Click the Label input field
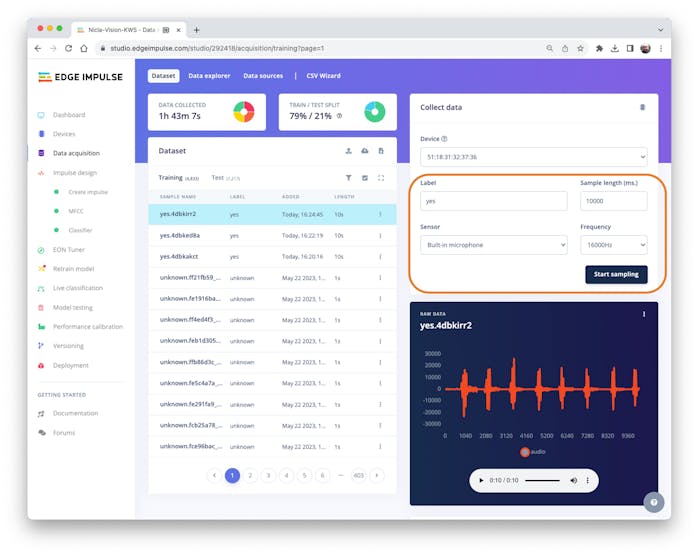The width and height of the screenshot is (699, 555). [x=493, y=201]
